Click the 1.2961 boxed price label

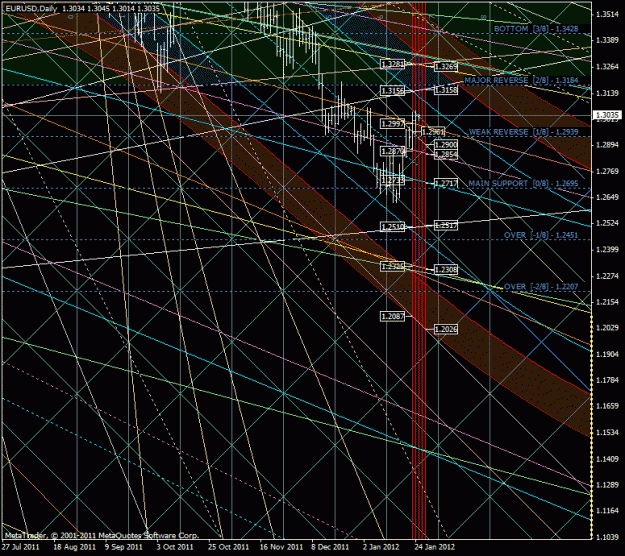tap(433, 132)
